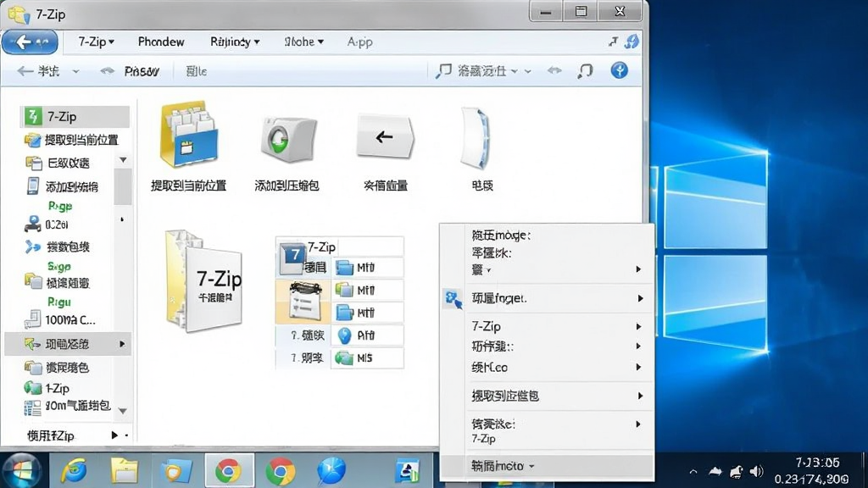Click the highlighted Chrome taskbar button

coord(229,470)
